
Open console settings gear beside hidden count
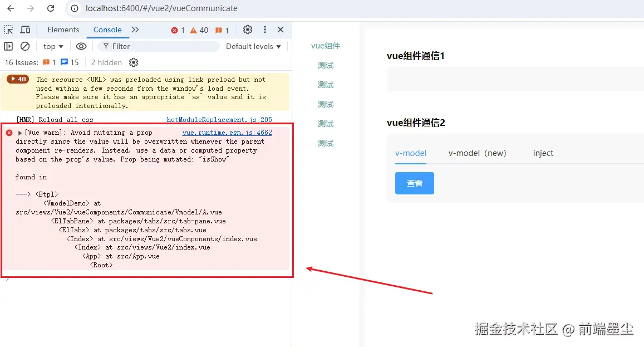pos(134,62)
